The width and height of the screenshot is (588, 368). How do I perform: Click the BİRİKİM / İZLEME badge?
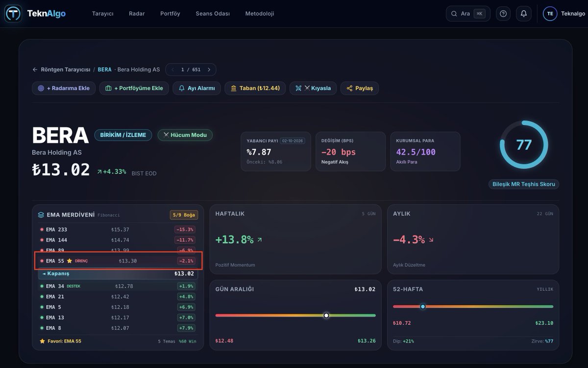tap(123, 135)
